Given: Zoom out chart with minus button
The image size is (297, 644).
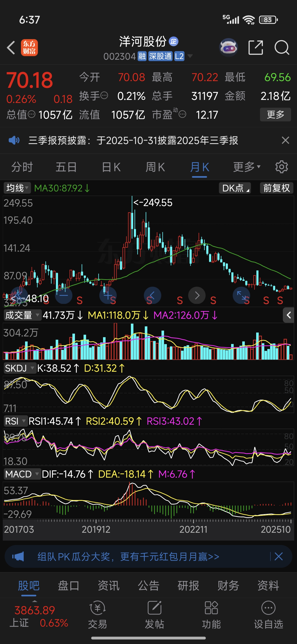Looking at the screenshot, I should click(64, 295).
